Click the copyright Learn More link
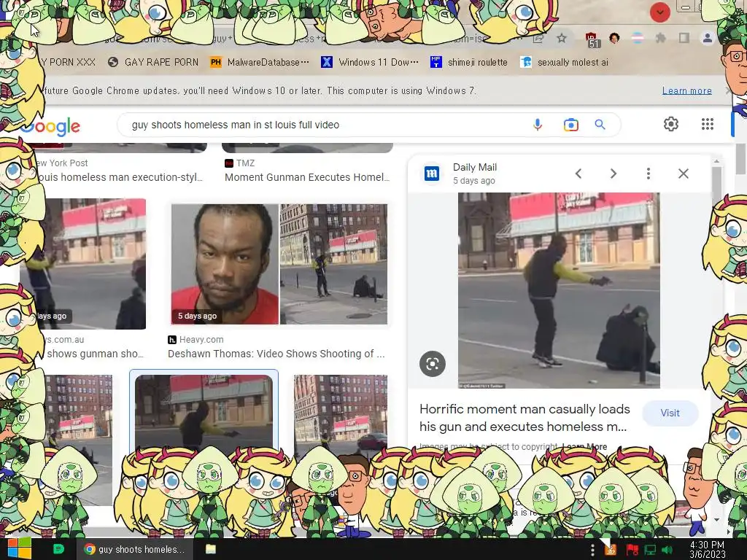This screenshot has height=560, width=747. coord(584,447)
